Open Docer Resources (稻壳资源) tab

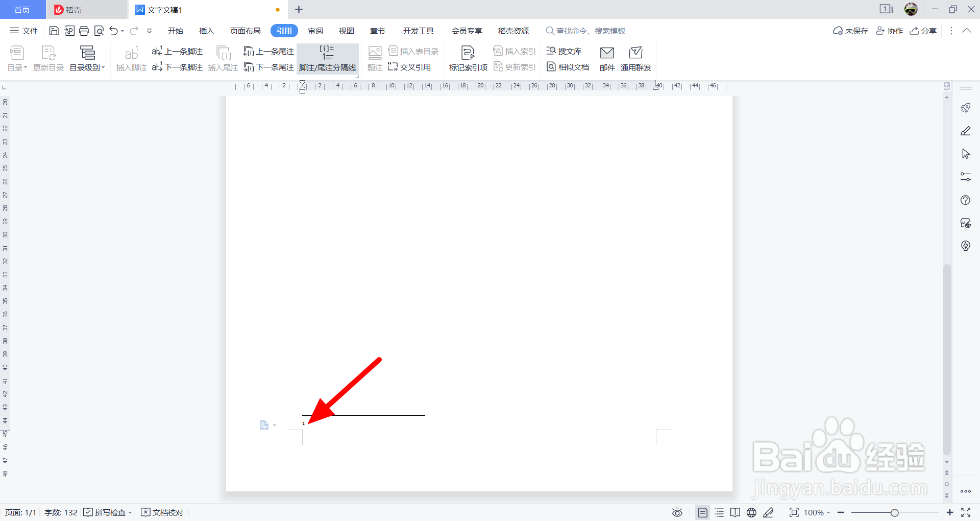click(513, 31)
